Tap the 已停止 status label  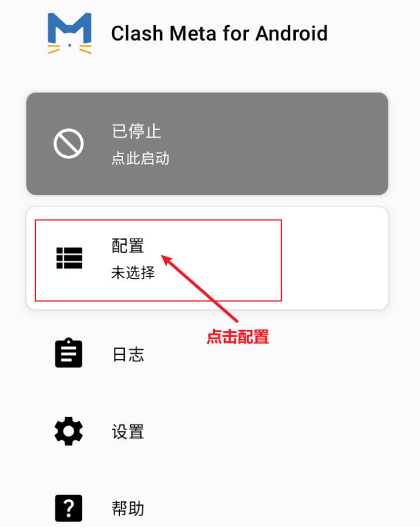136,131
